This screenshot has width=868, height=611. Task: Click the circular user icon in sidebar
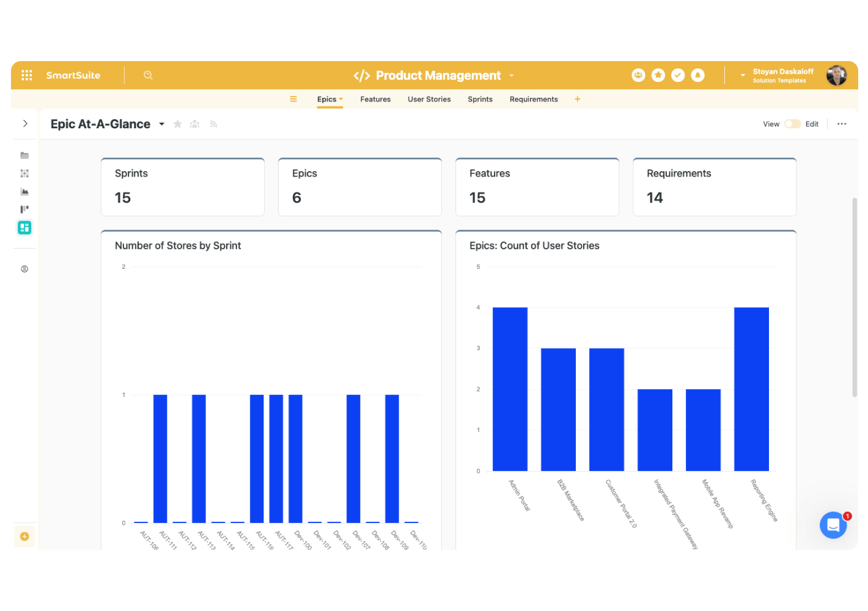pos(24,269)
